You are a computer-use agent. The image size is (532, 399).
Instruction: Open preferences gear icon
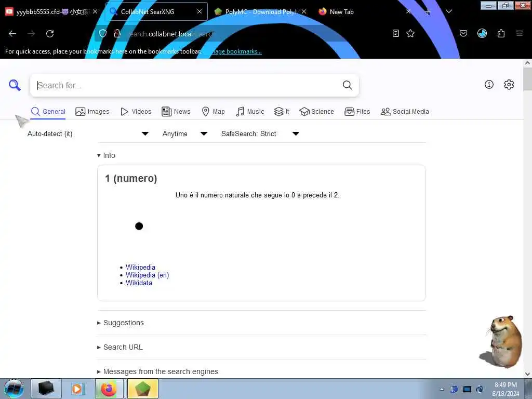tap(509, 85)
